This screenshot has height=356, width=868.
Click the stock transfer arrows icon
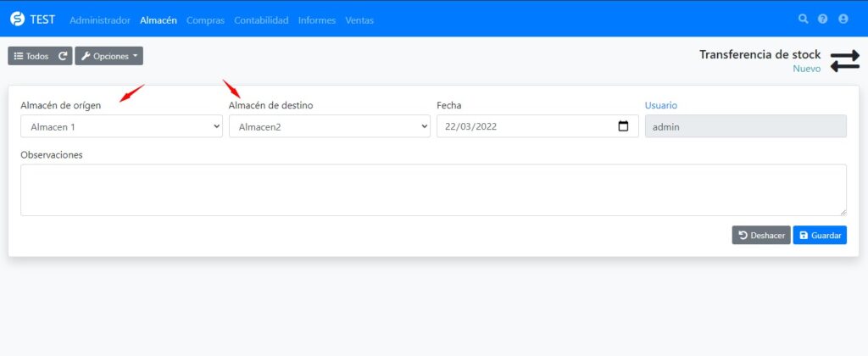(844, 61)
